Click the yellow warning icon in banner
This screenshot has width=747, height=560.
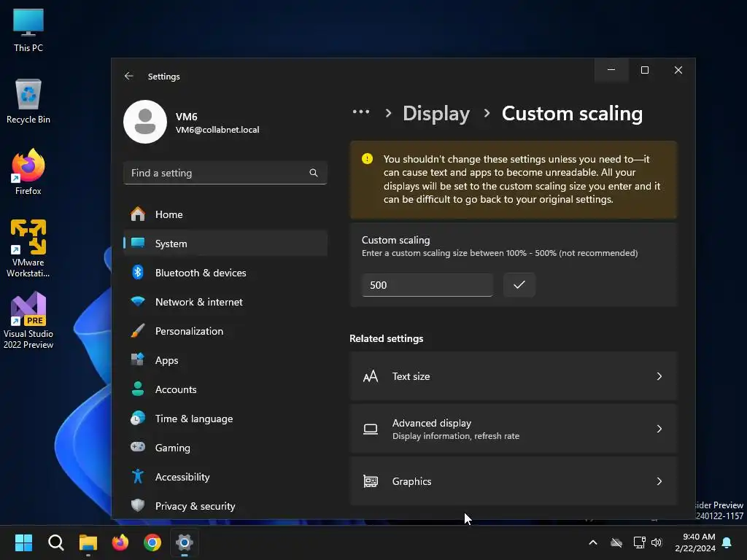[x=367, y=158]
